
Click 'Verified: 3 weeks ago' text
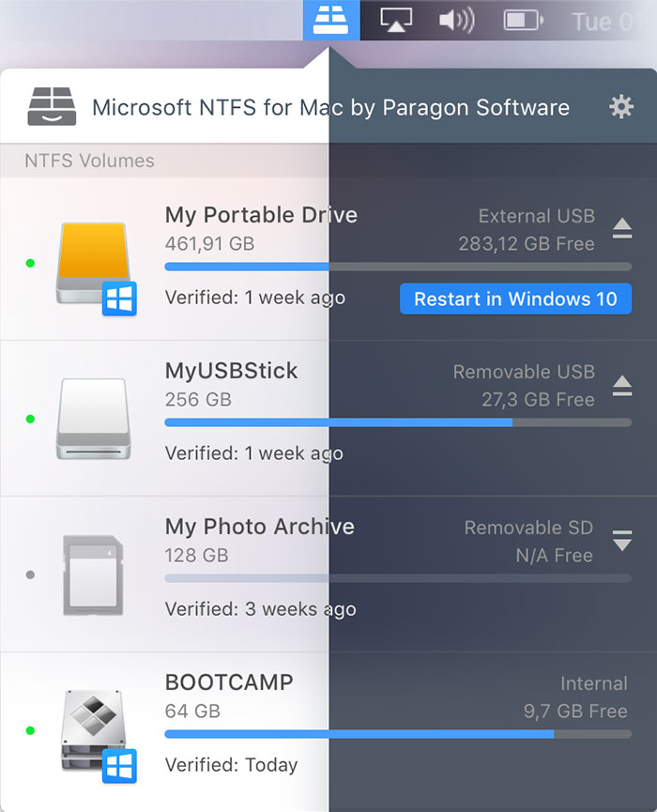260,609
